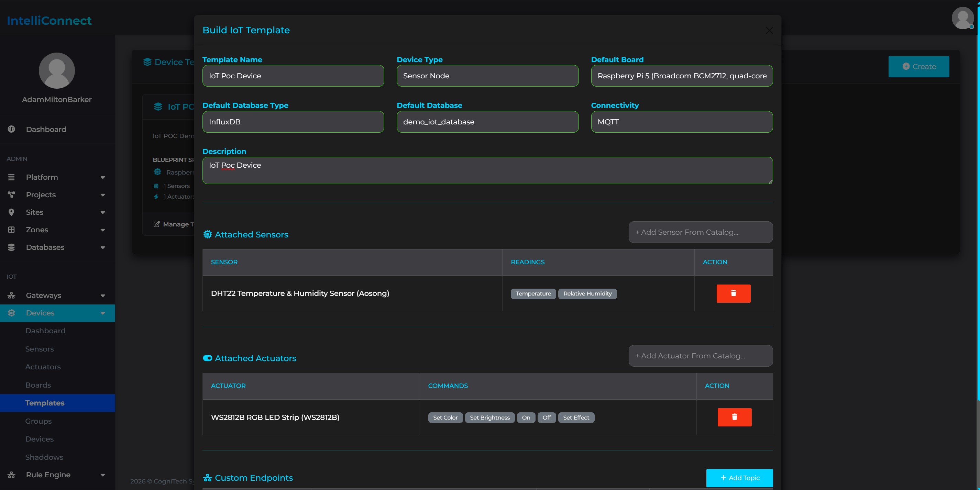This screenshot has width=980, height=490.
Task: Select the Templates submenu item
Action: coord(57,403)
